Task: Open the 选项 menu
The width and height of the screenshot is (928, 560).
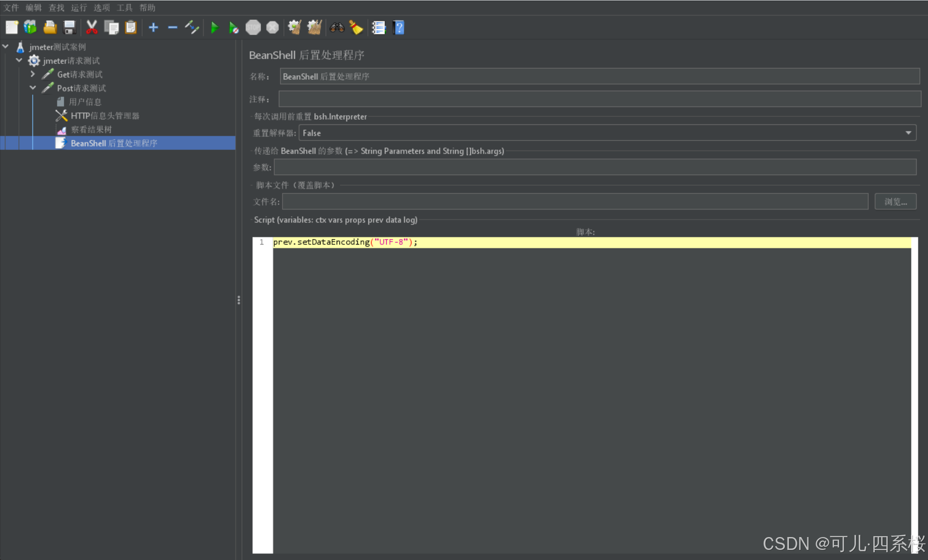Action: (101, 8)
